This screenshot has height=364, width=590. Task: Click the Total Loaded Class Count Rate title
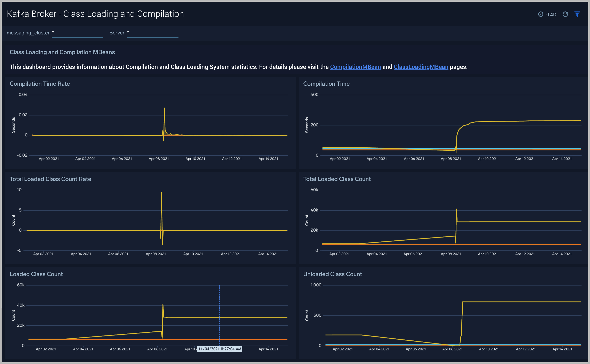50,179
